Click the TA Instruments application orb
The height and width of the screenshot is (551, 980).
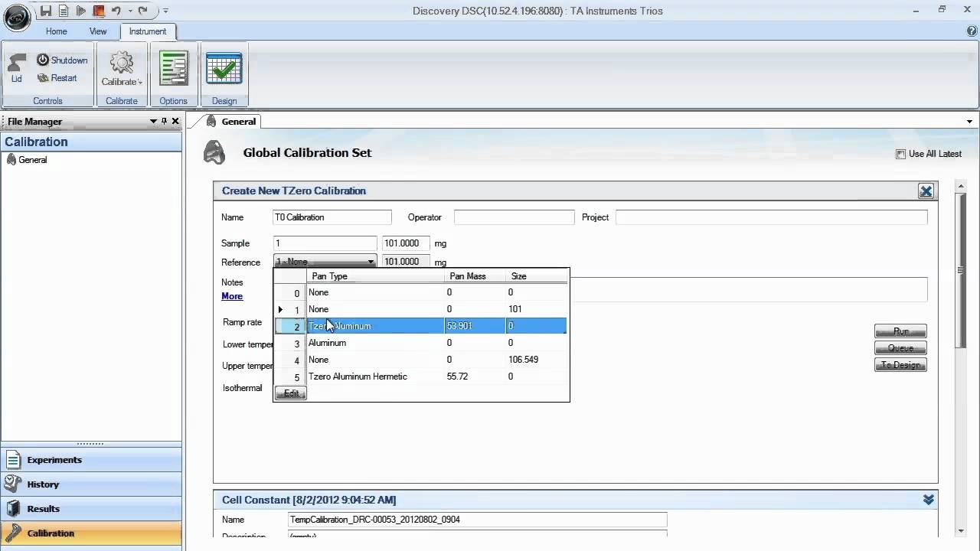17,17
